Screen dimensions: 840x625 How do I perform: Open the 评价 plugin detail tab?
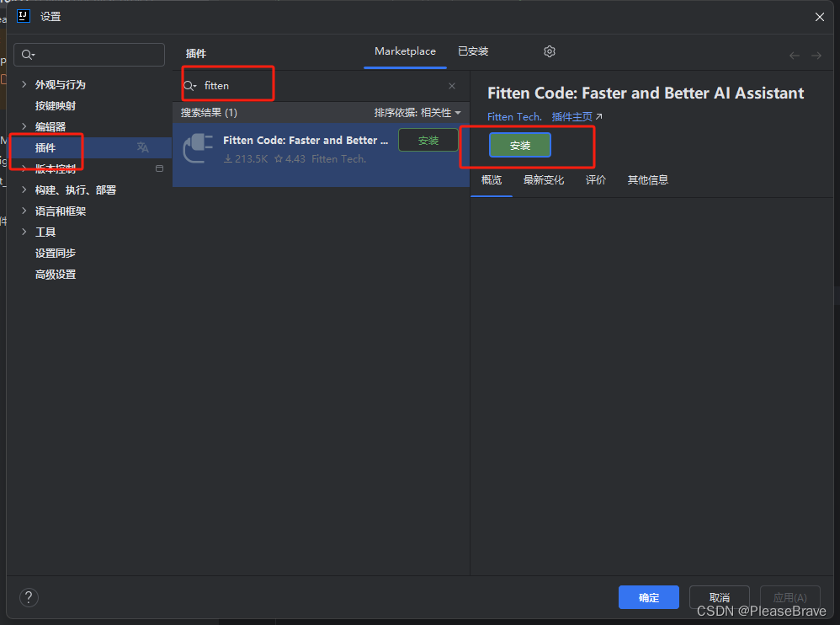pos(596,180)
